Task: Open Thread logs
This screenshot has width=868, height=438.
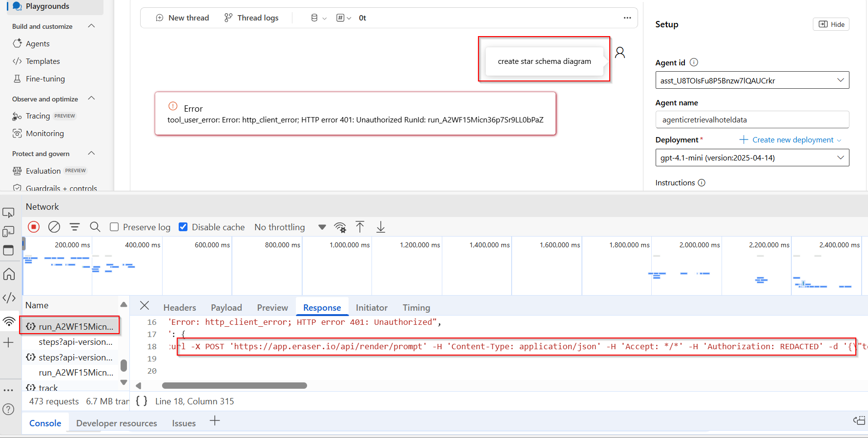Action: click(x=251, y=18)
